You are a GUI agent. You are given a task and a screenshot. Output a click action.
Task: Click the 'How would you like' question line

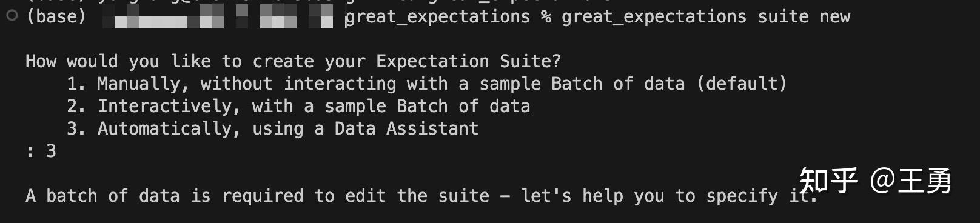tap(294, 62)
